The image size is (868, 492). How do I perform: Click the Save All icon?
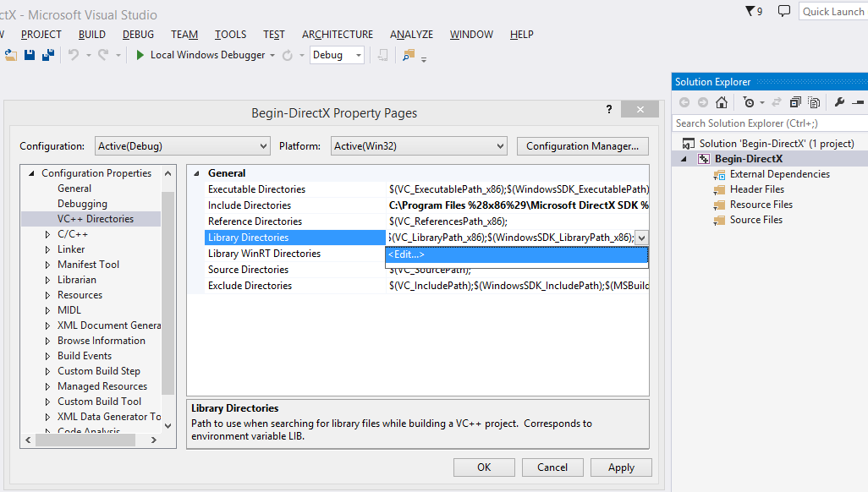pos(48,55)
